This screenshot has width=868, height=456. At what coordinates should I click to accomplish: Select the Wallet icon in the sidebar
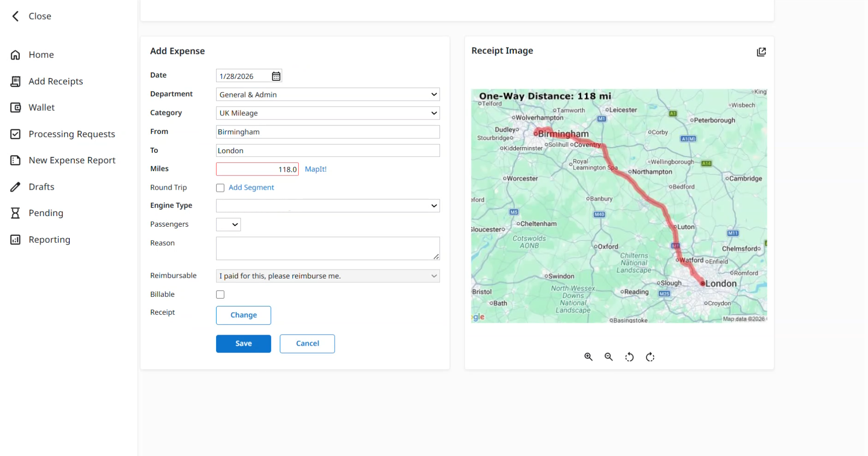pos(16,107)
